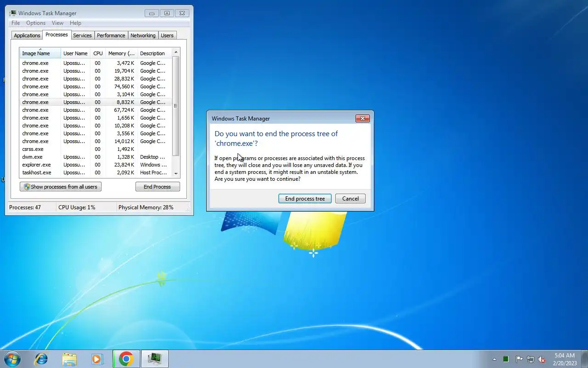Click Show processes from all users
The height and width of the screenshot is (368, 588).
point(60,187)
